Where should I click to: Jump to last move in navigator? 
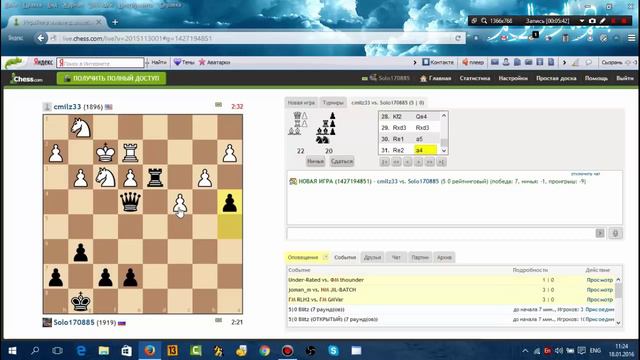click(x=441, y=162)
